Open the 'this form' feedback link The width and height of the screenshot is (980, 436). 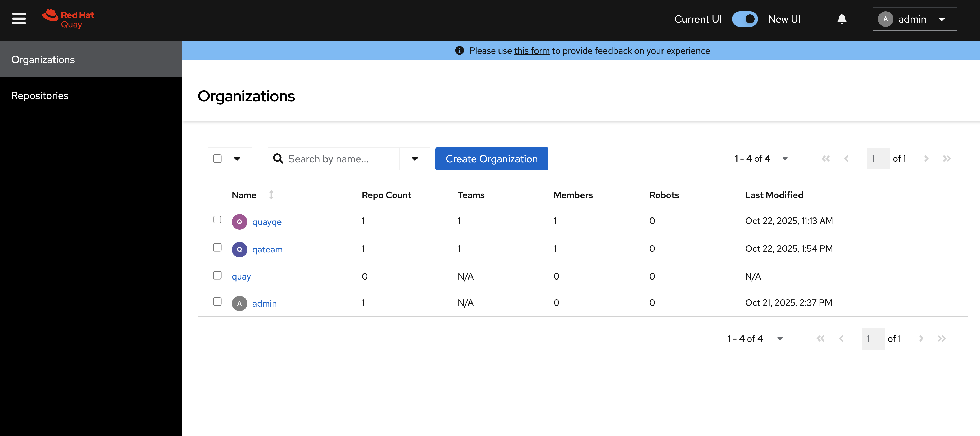[531, 51]
